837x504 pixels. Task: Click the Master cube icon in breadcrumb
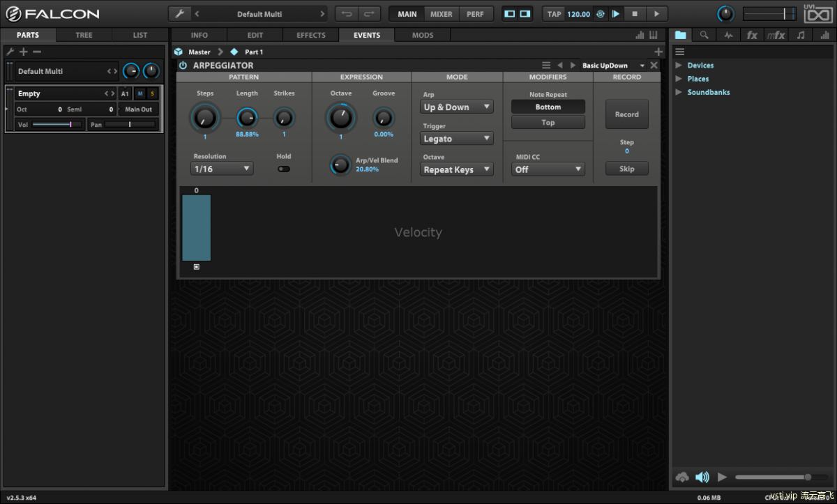(x=179, y=52)
